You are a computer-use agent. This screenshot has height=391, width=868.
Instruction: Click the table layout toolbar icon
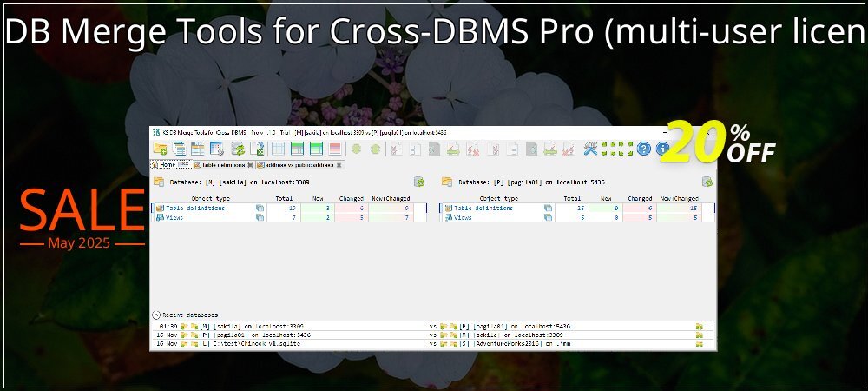coord(198,149)
